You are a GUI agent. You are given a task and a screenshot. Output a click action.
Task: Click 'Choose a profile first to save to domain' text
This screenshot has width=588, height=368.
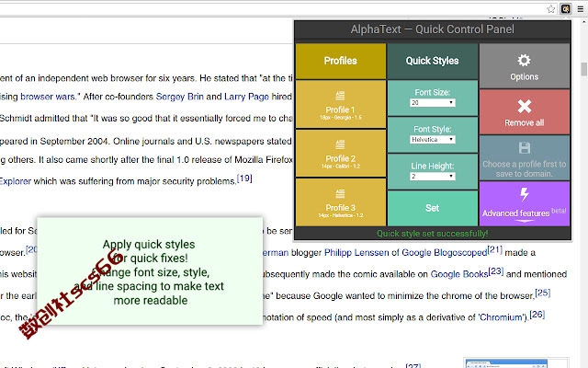point(525,169)
